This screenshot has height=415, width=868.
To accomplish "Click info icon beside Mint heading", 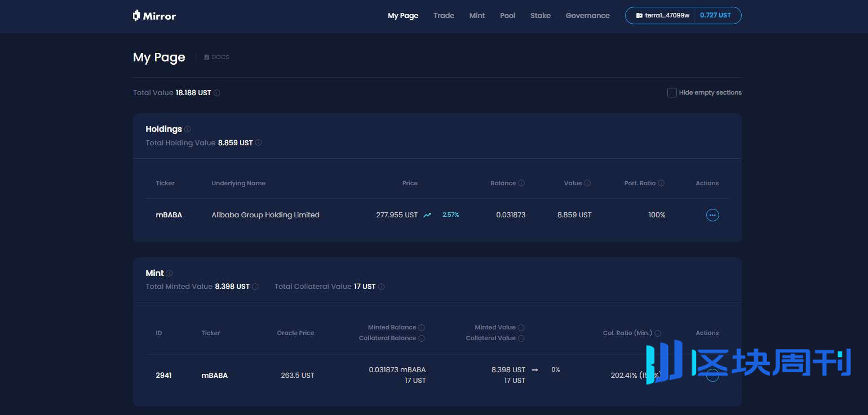I will pos(170,273).
